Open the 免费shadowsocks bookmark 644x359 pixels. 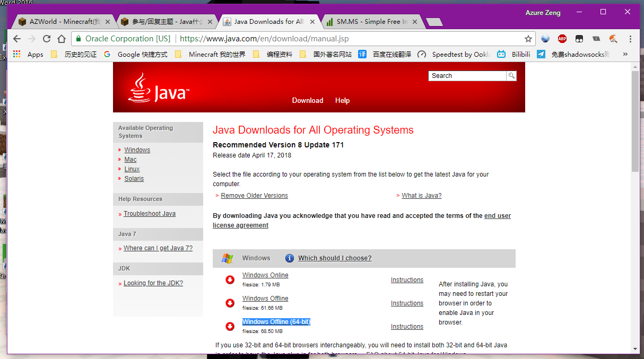click(x=574, y=54)
